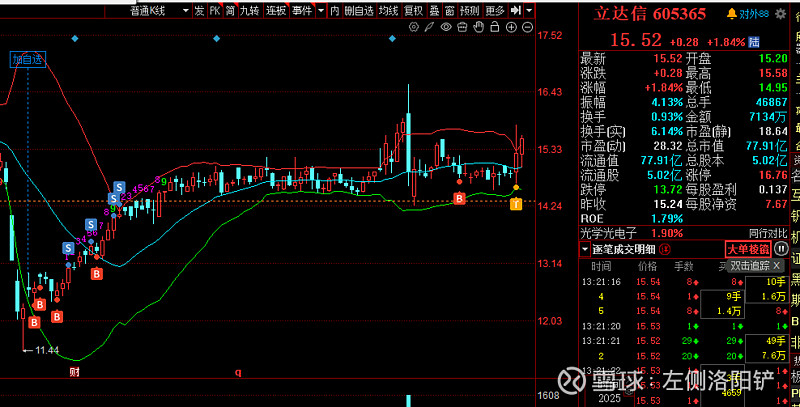
Task: Open the toolbox briefcase icon
Action: coord(463,27)
